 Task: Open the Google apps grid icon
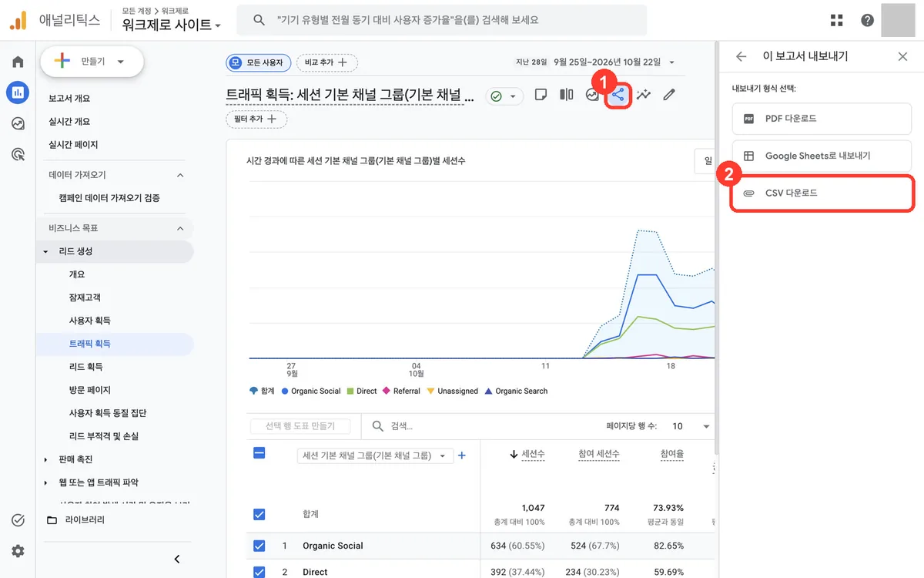(x=837, y=20)
